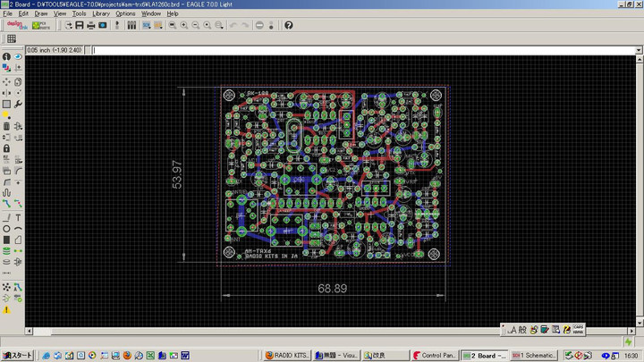Click in the command line input field
This screenshot has width=644, height=362.
coord(358,50)
